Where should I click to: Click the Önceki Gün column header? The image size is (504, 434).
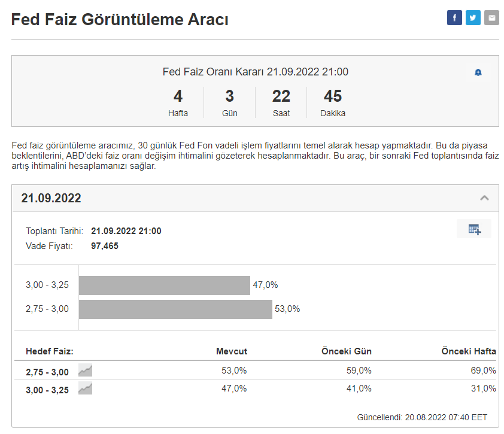coord(347,351)
